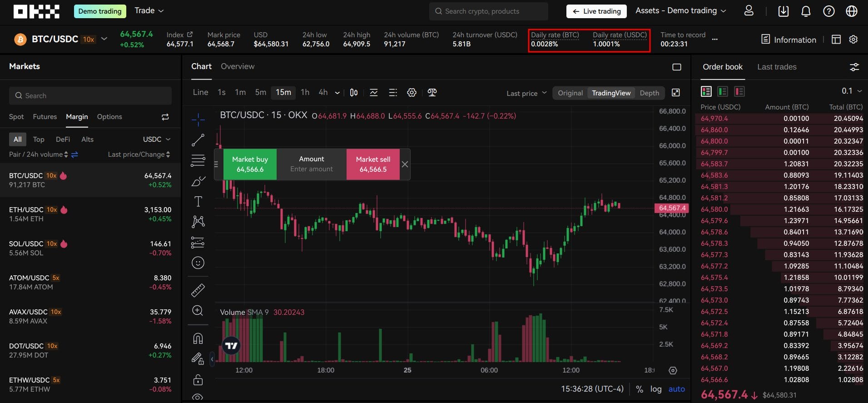The height and width of the screenshot is (403, 868).
Task: Pick the ruler measure tool
Action: [x=198, y=290]
